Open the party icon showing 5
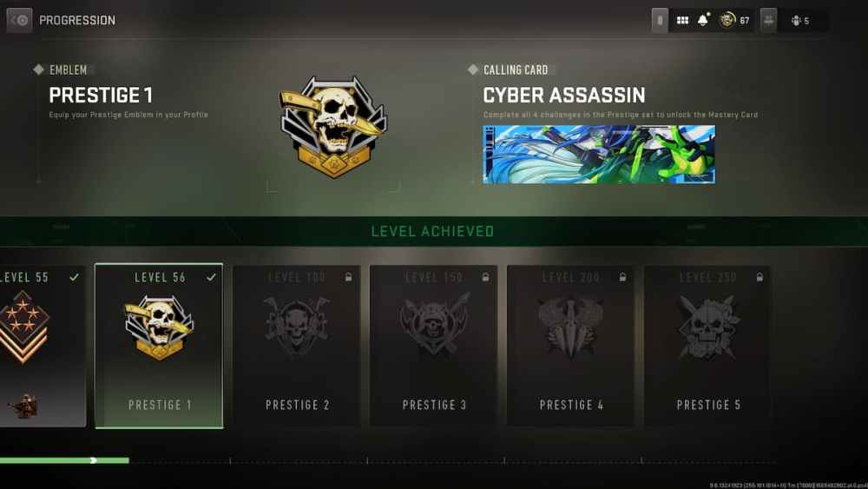The image size is (868, 489). click(800, 21)
